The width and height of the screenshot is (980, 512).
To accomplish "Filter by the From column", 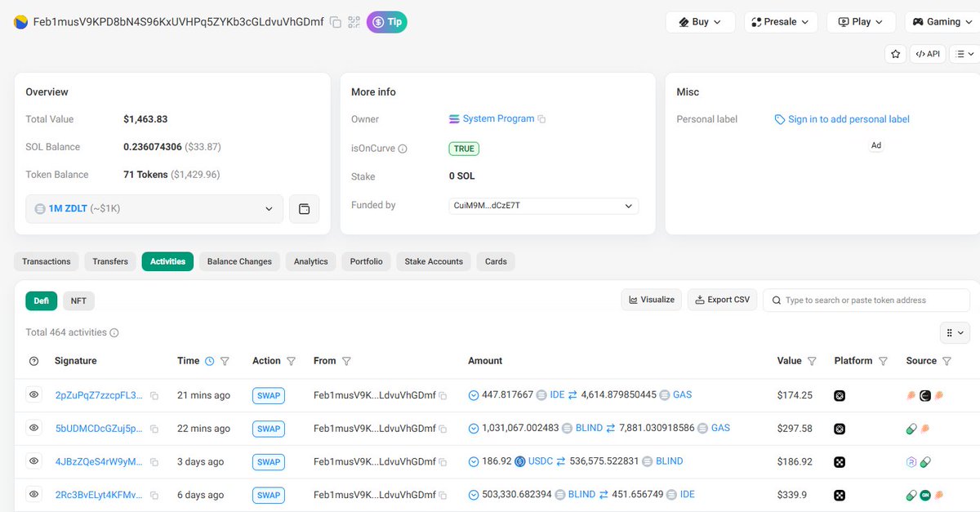I will point(346,361).
